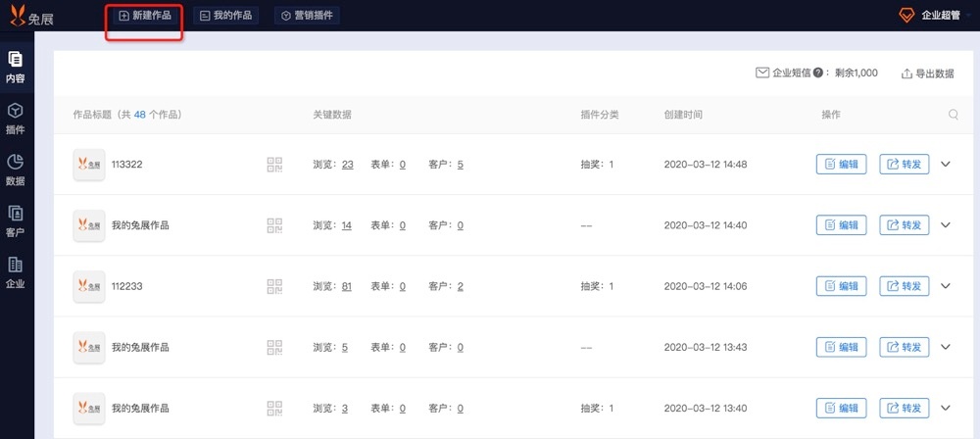Forward the work created 14:40
The height and width of the screenshot is (439, 980).
(x=905, y=225)
